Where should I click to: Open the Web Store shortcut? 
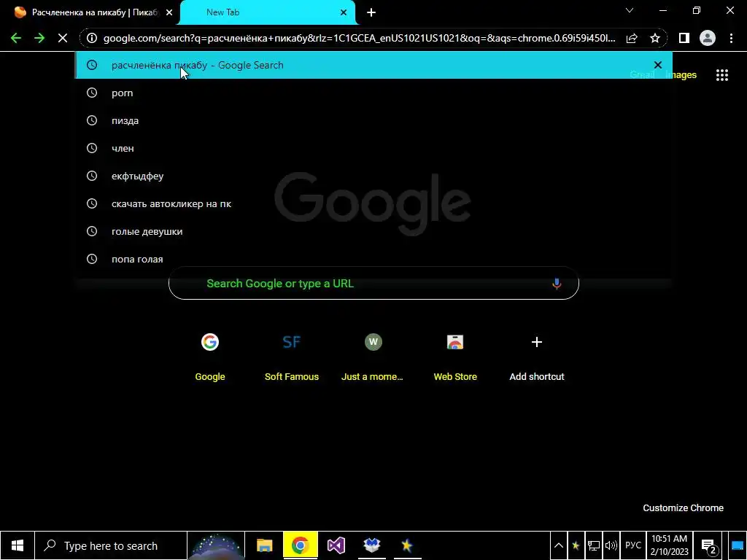(455, 356)
